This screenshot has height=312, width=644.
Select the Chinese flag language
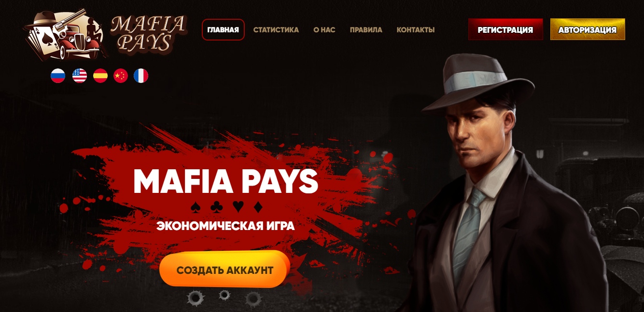point(121,76)
